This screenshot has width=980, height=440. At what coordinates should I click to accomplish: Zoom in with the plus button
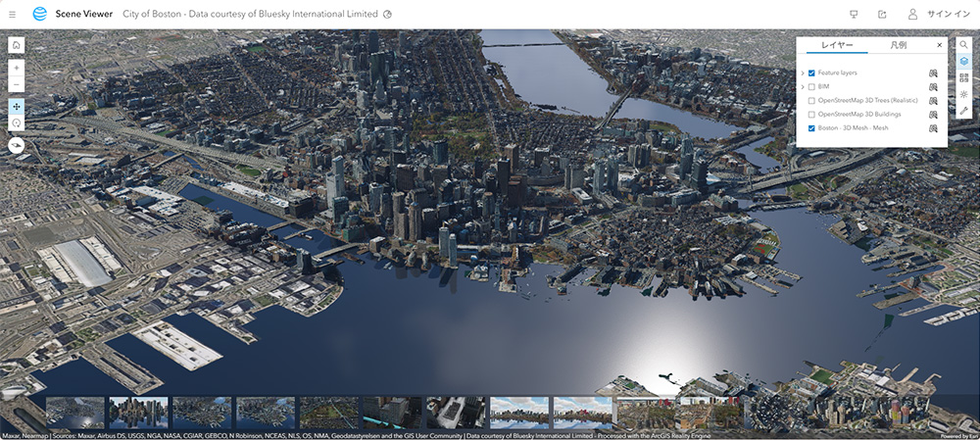16,69
